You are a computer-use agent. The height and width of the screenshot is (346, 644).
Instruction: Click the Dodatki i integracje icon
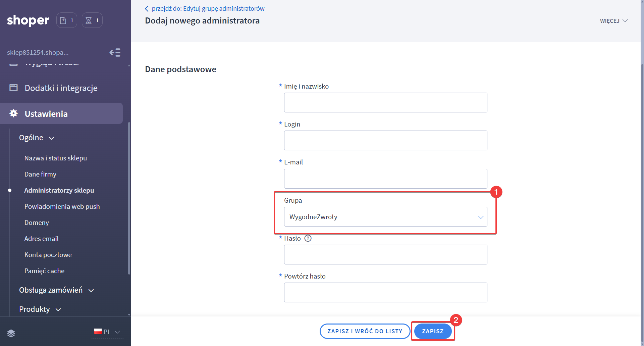tap(13, 88)
